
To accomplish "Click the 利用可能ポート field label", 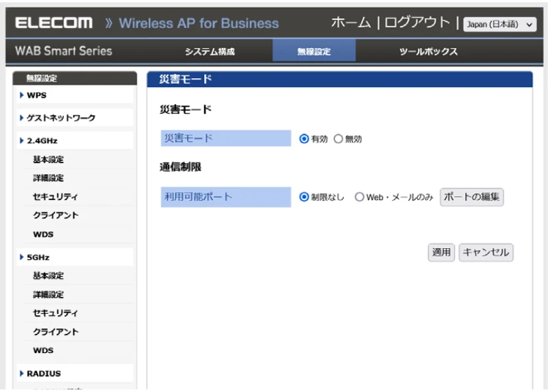I will click(x=226, y=197).
